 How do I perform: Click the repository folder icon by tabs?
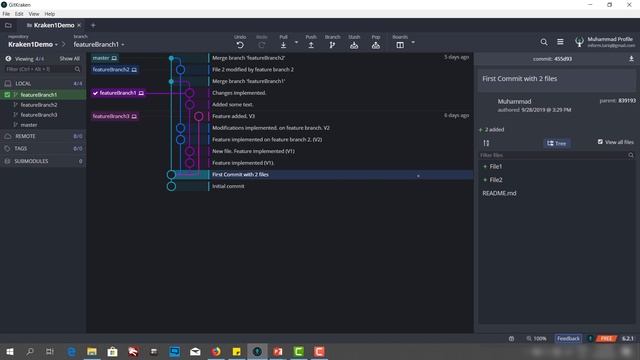pos(8,25)
